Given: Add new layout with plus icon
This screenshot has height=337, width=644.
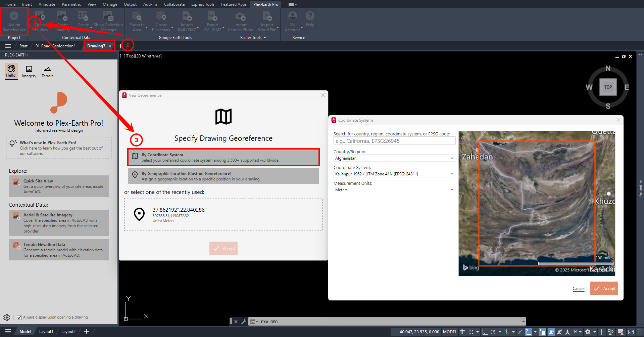Looking at the screenshot, I should pos(86,331).
